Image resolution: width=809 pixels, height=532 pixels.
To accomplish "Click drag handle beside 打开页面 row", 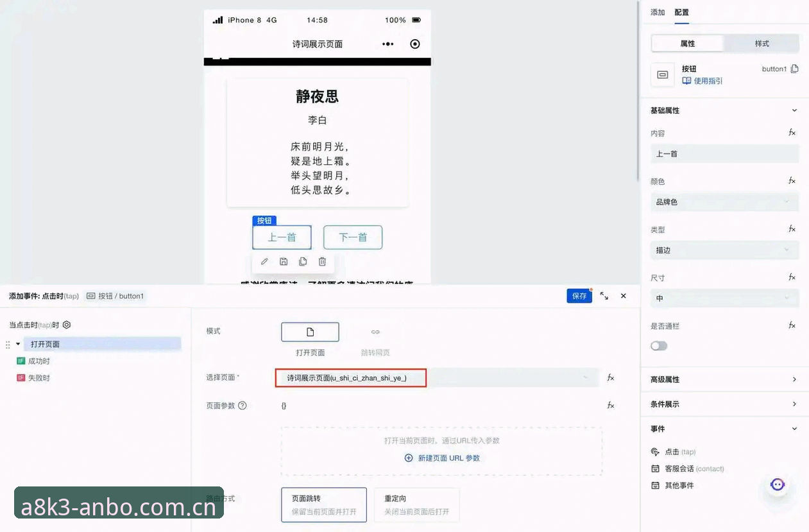I will tap(8, 345).
